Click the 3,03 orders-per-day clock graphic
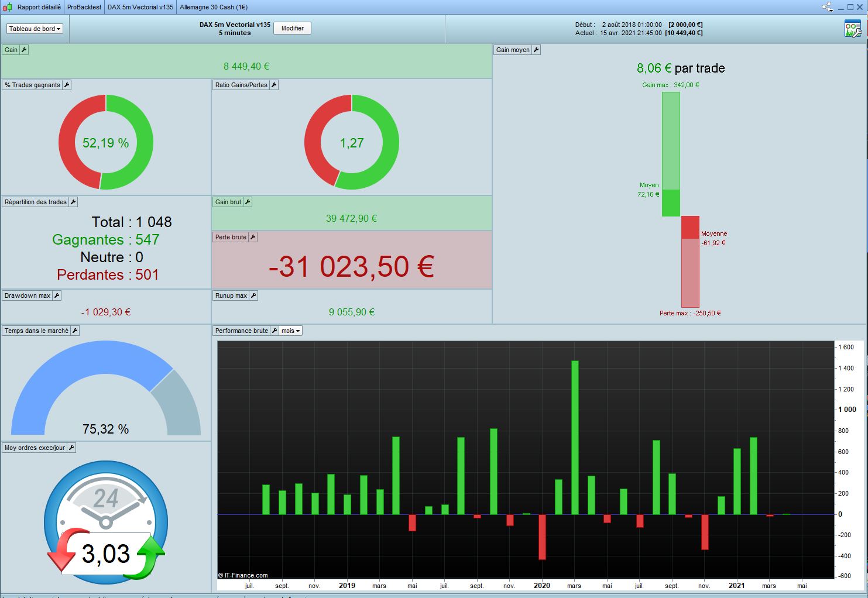The height and width of the screenshot is (598, 868). click(x=106, y=523)
